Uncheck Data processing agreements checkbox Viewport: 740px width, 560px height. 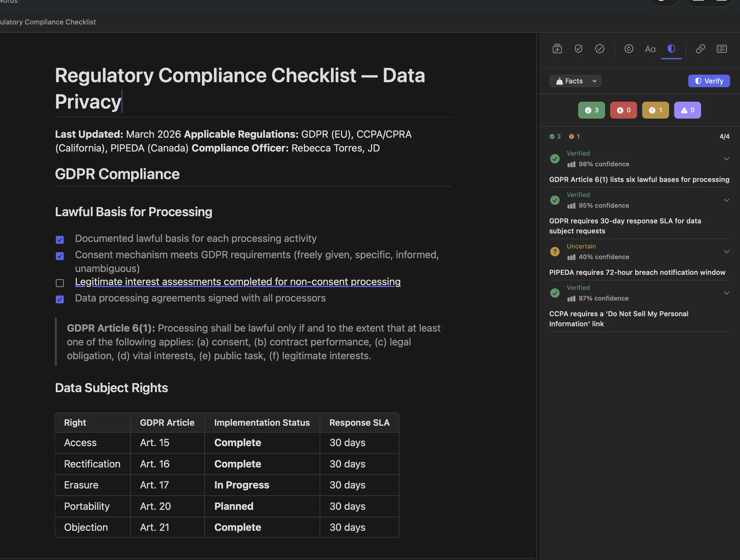click(60, 299)
